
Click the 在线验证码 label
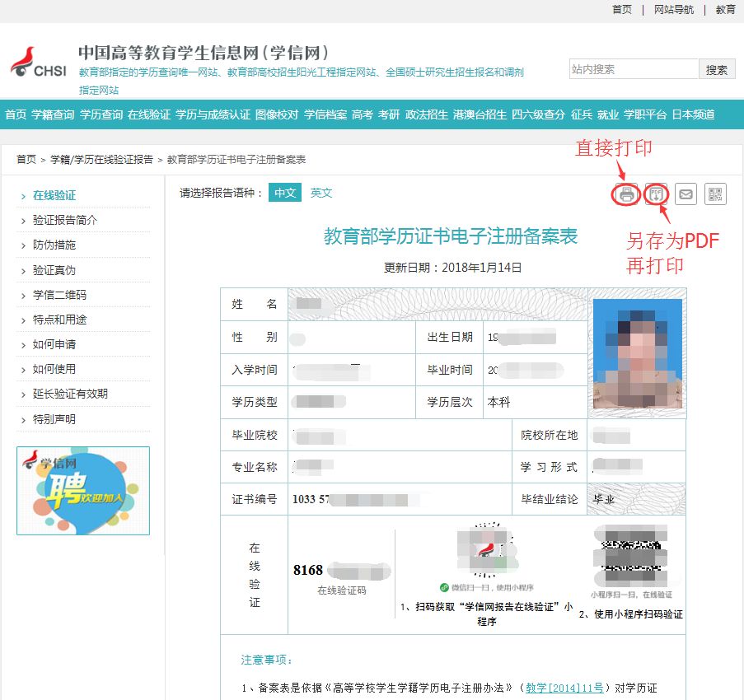click(342, 590)
